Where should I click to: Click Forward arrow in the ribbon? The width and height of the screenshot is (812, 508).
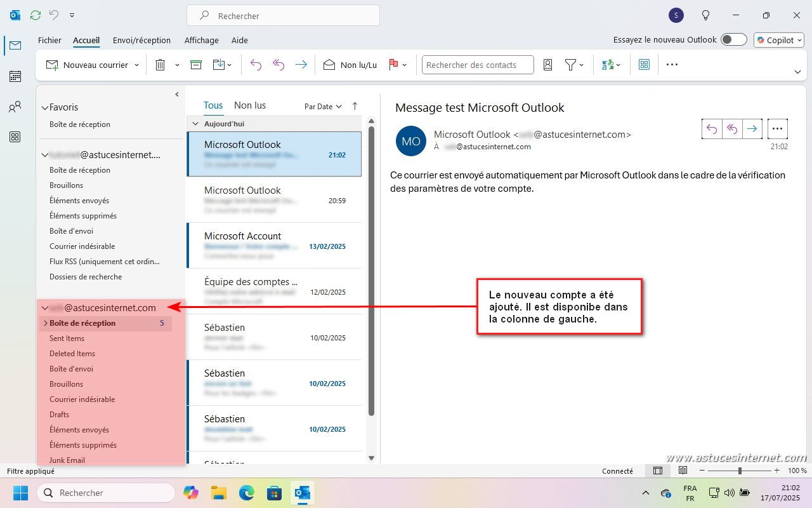(x=301, y=65)
